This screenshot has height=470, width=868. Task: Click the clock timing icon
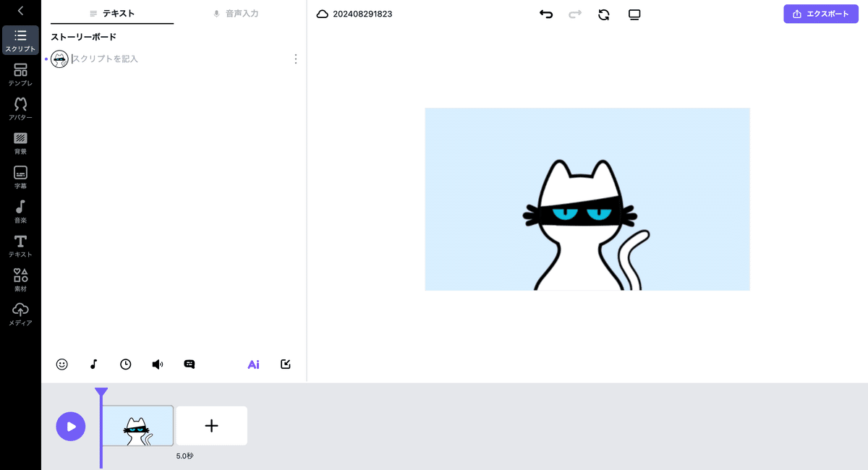pyautogui.click(x=126, y=364)
